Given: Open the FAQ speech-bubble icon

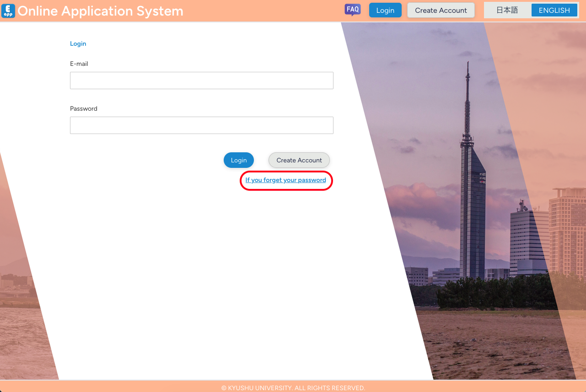Looking at the screenshot, I should click(x=353, y=10).
